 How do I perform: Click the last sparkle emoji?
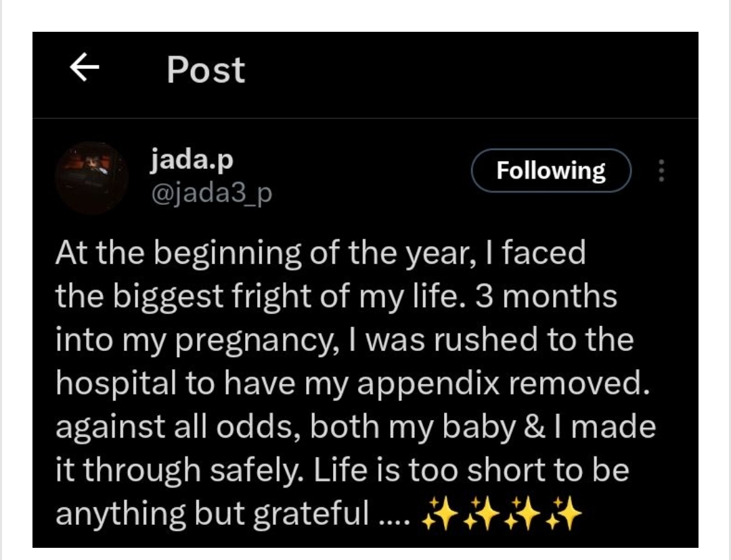pos(563,514)
